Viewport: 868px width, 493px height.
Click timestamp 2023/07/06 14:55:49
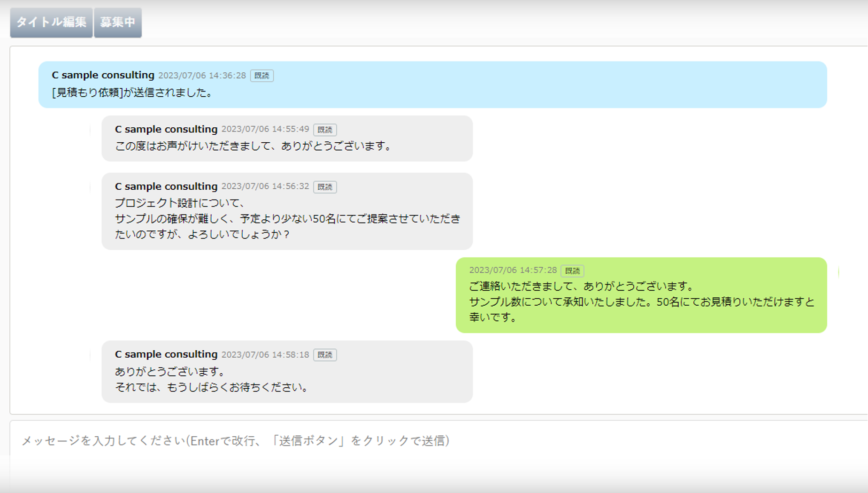pyautogui.click(x=265, y=129)
